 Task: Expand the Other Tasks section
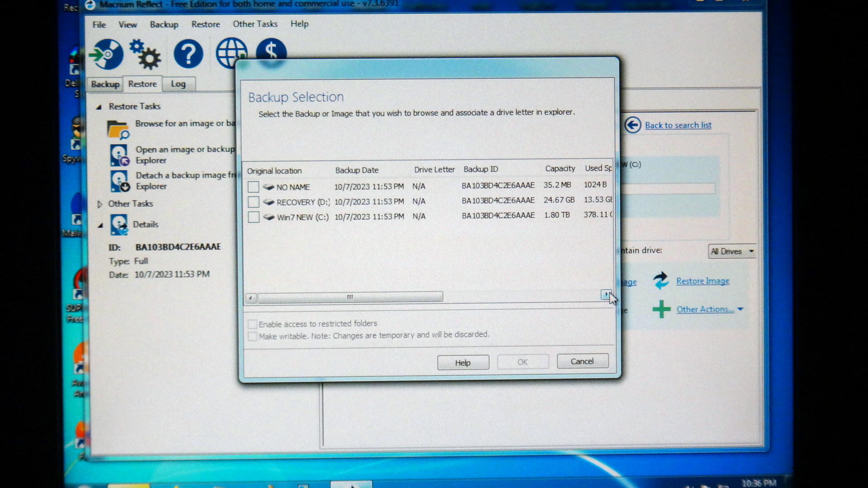click(99, 204)
